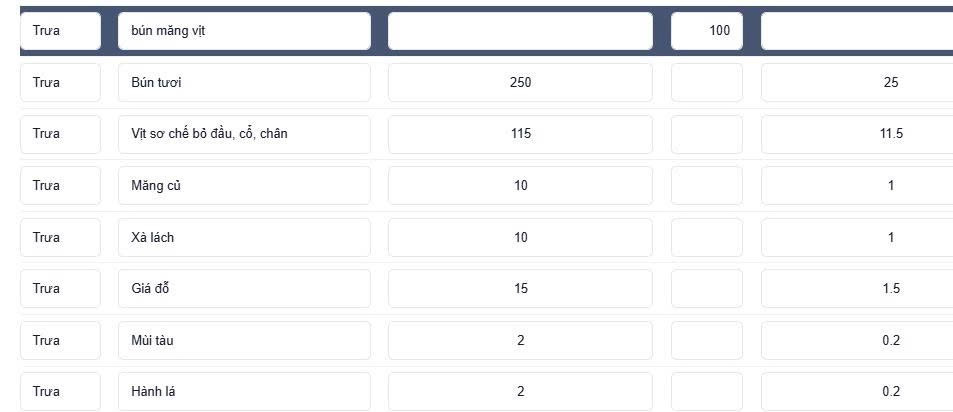Click the empty field next to 'bún măng vịt'
The height and width of the screenshot is (412, 953).
tap(520, 30)
